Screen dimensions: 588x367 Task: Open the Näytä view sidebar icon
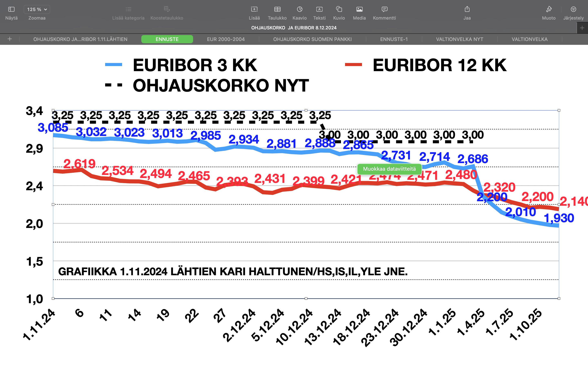tap(11, 9)
